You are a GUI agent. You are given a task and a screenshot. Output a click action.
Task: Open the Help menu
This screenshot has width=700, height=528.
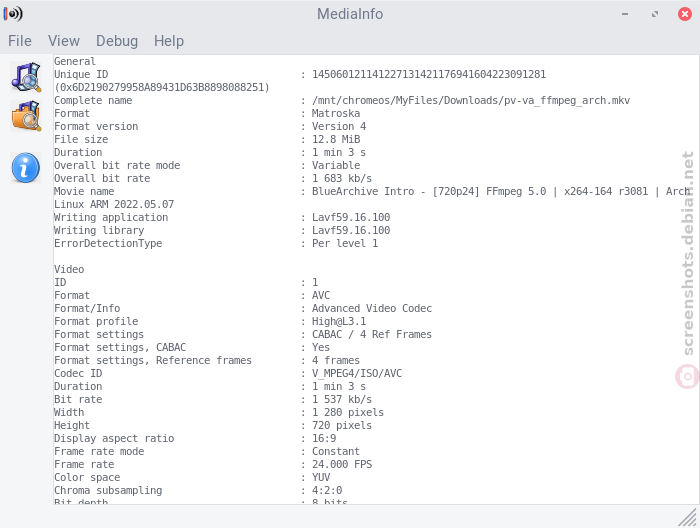pyautogui.click(x=169, y=41)
